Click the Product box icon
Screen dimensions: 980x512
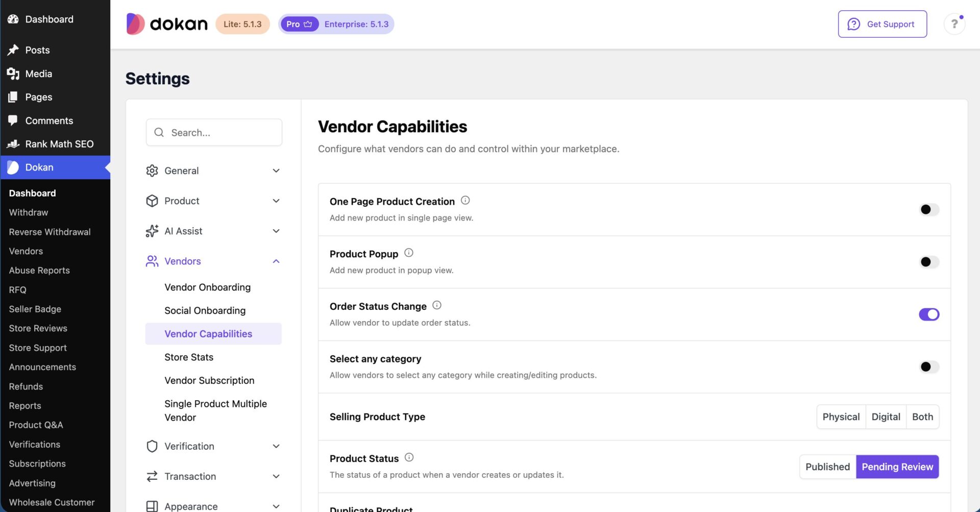[152, 201]
